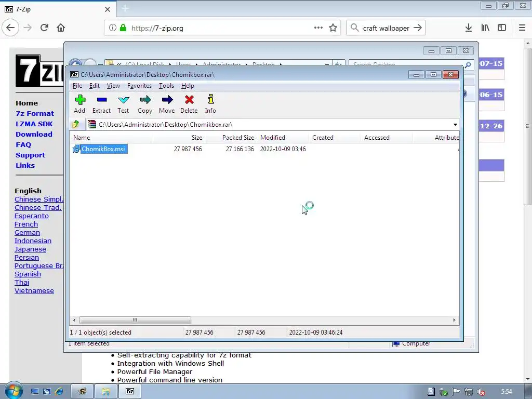The width and height of the screenshot is (532, 399).
Task: Sort by the Accessed column header
Action: 387,137
